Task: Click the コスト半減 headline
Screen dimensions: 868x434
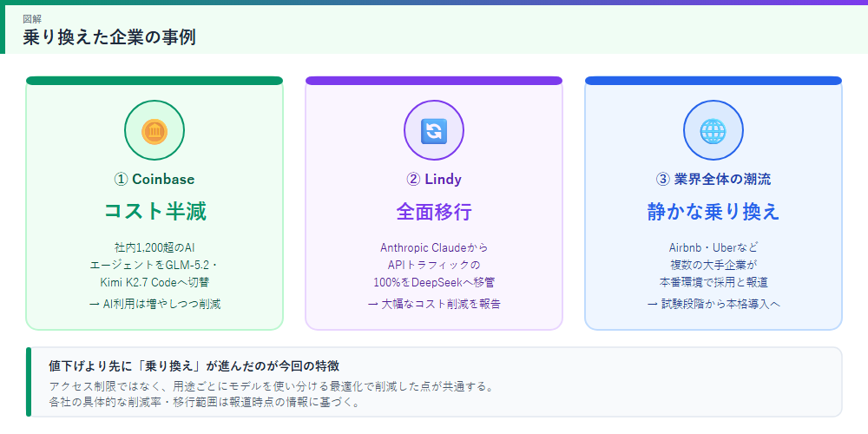Action: pos(155,212)
